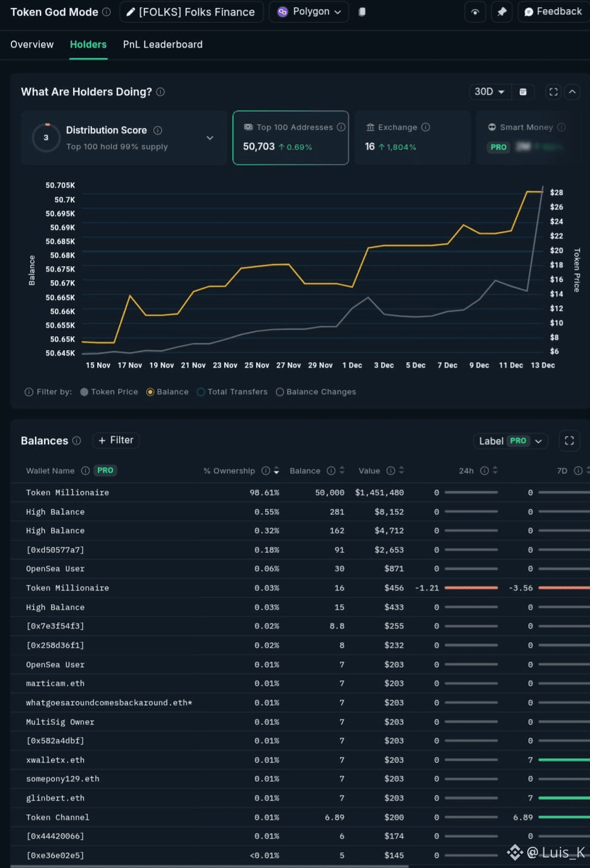This screenshot has width=590, height=868.
Task: Click info icon beside Distribution Score
Action: [158, 130]
